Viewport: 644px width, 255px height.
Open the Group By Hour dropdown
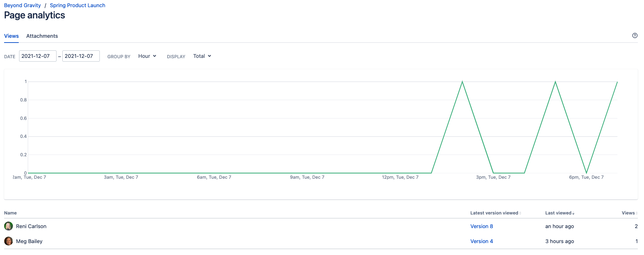[147, 56]
